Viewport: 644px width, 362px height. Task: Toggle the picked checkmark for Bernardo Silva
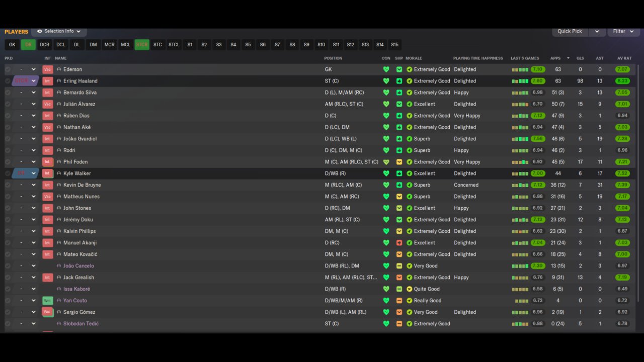point(8,93)
